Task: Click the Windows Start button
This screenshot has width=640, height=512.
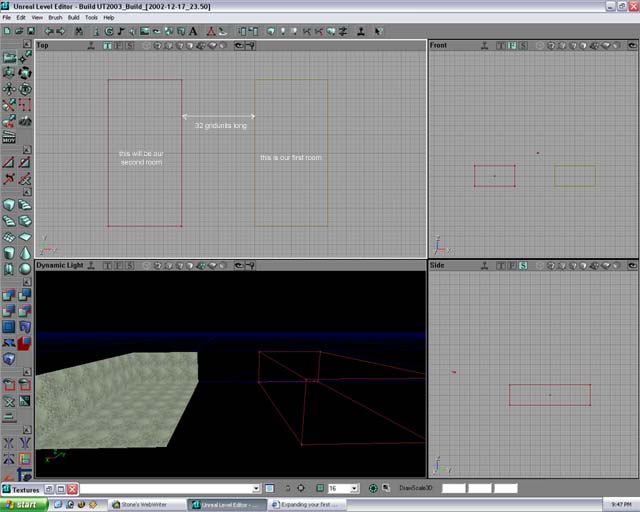Action: [24, 505]
